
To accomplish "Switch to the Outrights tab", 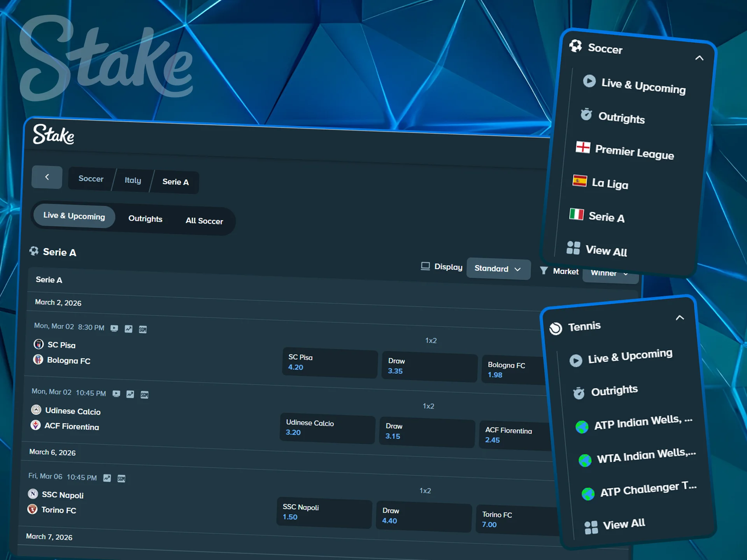I will pos(146,219).
